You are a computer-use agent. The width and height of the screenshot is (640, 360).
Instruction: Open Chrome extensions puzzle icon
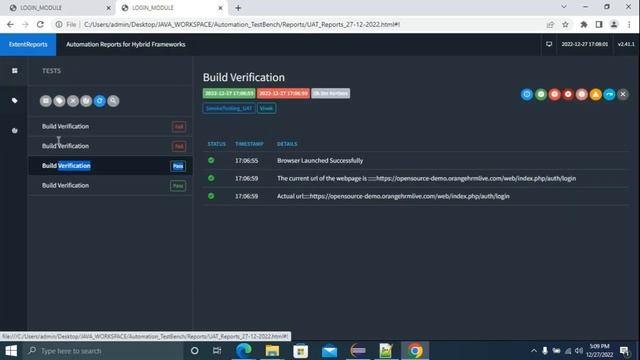pyautogui.click(x=584, y=24)
